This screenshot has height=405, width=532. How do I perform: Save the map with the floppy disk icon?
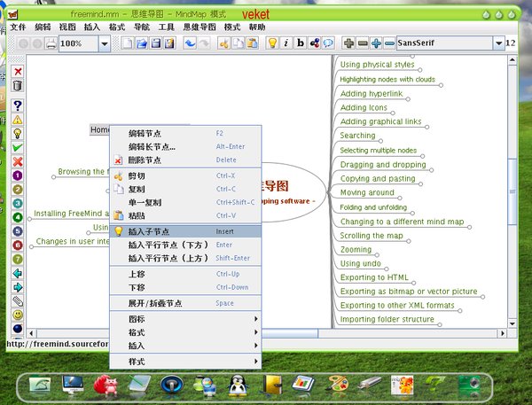156,43
